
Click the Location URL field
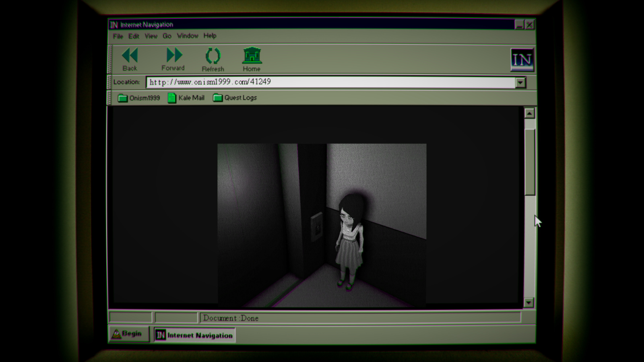click(x=330, y=82)
